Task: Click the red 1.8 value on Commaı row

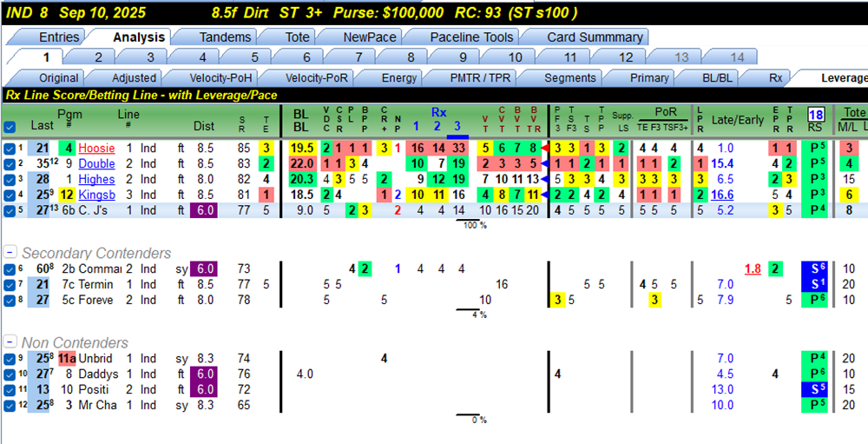Action: point(753,269)
